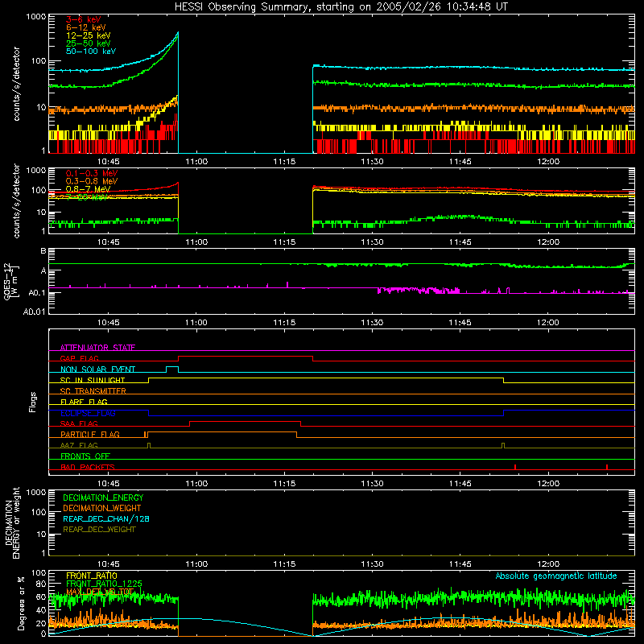Select the GAP_FLAG label
Image resolution: width=644 pixels, height=644 pixels.
pyautogui.click(x=80, y=358)
